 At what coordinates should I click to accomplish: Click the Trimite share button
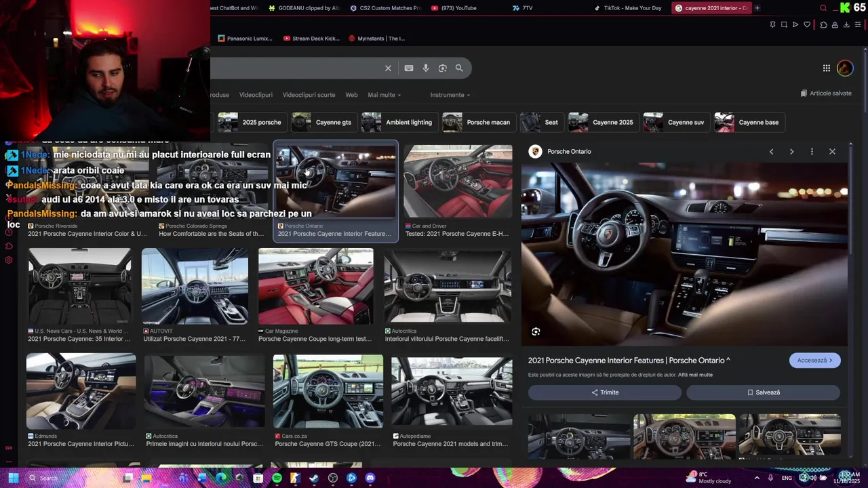[604, 392]
